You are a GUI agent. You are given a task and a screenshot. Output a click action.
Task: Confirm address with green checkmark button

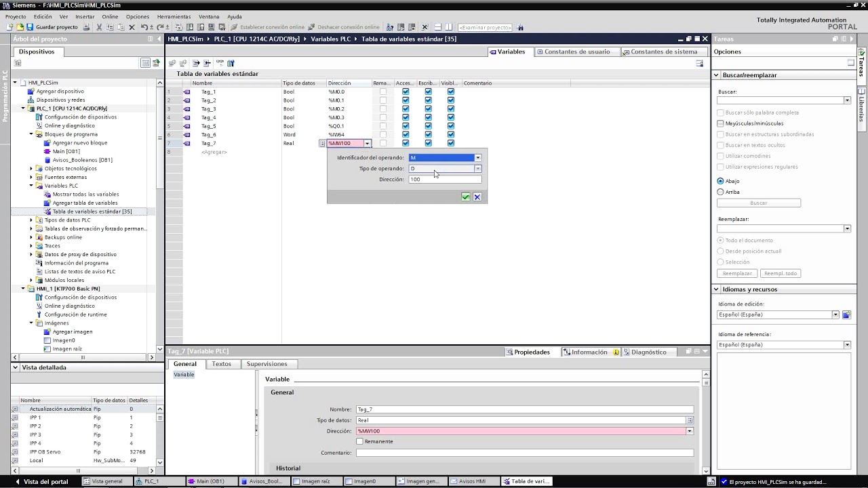[466, 197]
